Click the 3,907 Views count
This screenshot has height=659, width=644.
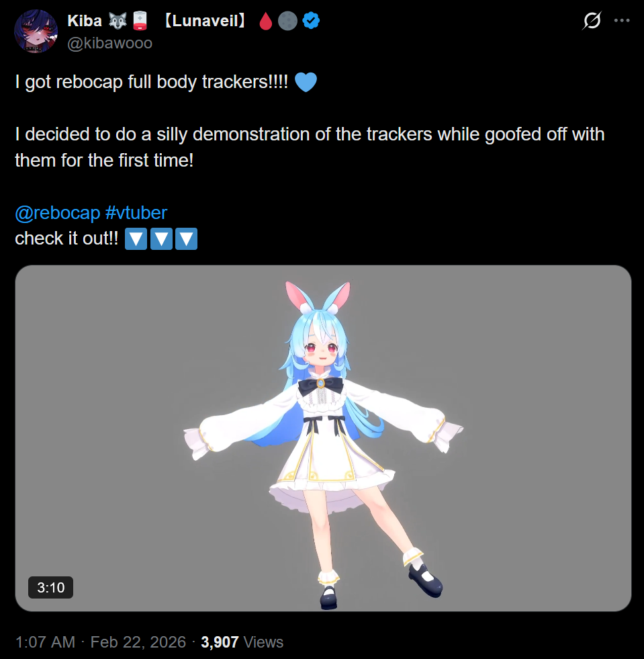pyautogui.click(x=242, y=642)
